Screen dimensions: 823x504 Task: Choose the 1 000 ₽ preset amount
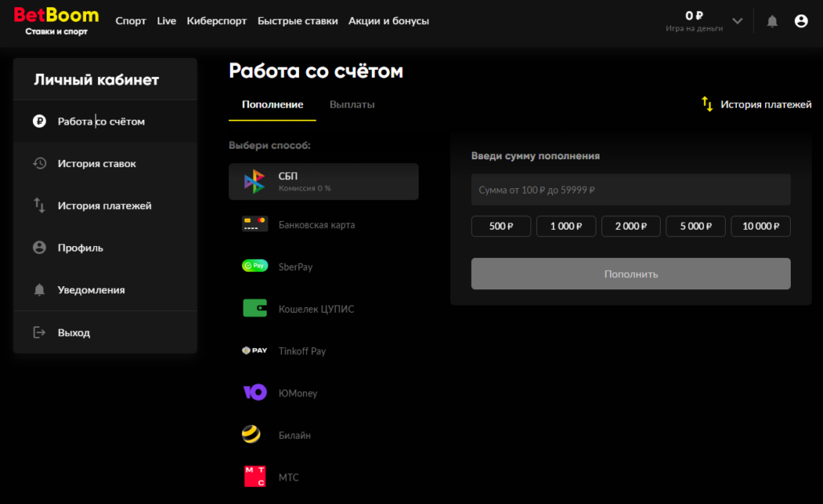point(566,226)
